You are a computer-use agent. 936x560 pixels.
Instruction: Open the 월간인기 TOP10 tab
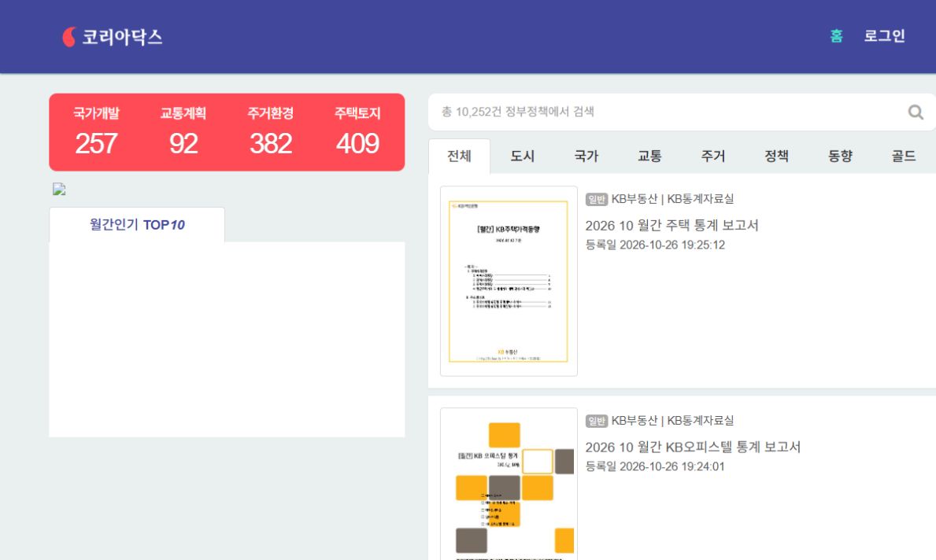coord(137,225)
